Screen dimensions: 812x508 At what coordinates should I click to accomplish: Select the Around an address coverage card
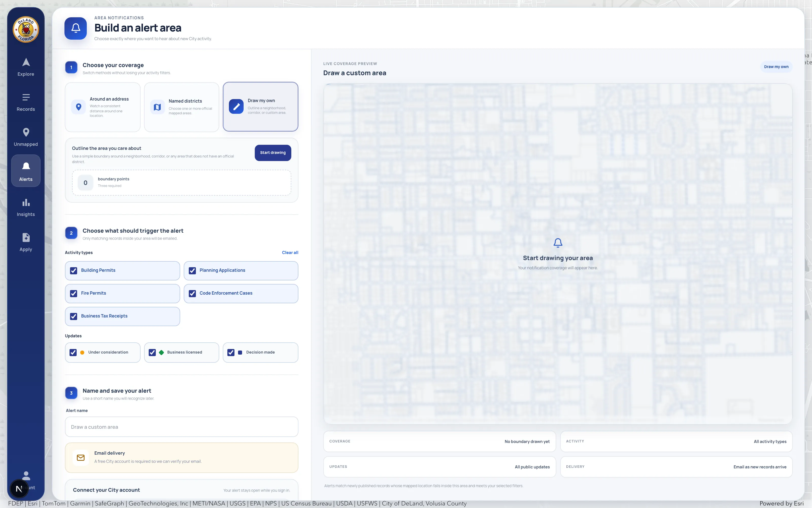[x=103, y=107]
